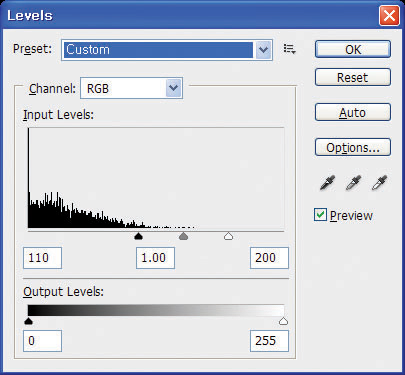Select the gray point eyedropper
The width and height of the screenshot is (405, 375).
pyautogui.click(x=353, y=183)
